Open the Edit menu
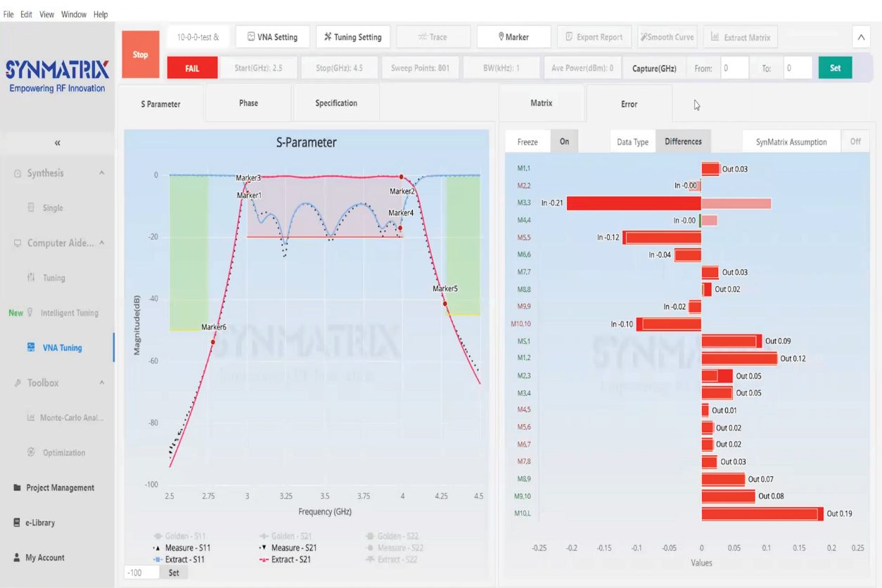Viewport: 882px width, 588px height. pyautogui.click(x=26, y=14)
